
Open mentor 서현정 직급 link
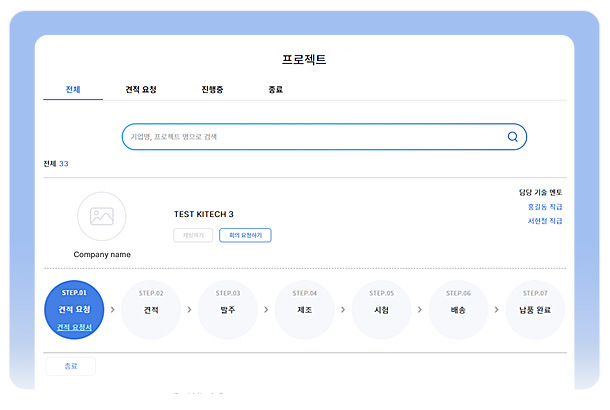click(544, 220)
